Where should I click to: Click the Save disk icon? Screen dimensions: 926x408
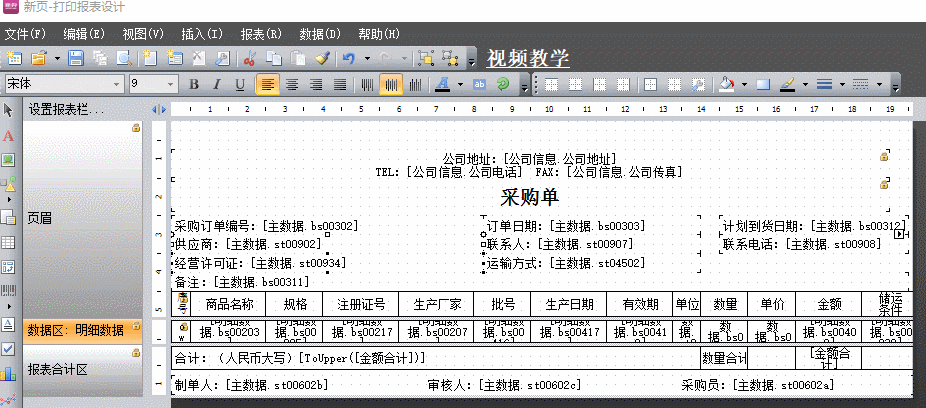tap(77, 59)
